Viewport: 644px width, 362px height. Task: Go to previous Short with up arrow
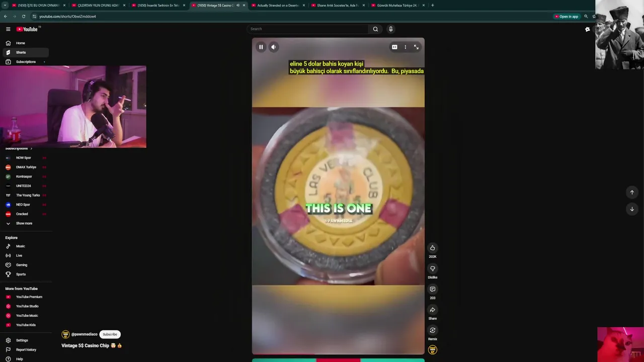(x=632, y=193)
